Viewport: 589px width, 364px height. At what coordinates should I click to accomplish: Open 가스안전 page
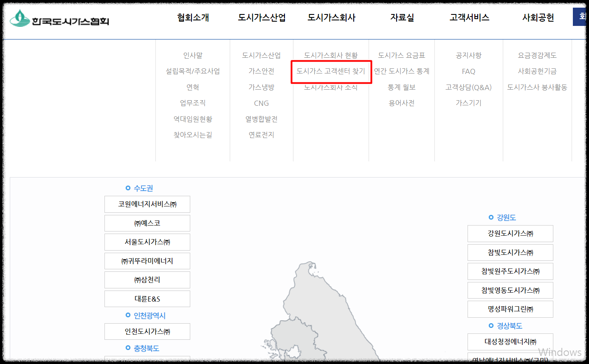pos(262,71)
